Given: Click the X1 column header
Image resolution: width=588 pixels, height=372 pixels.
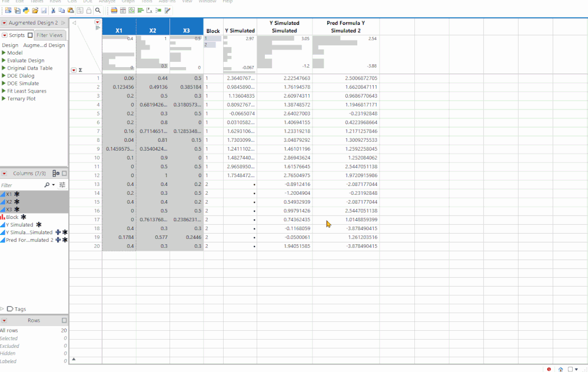Looking at the screenshot, I should [119, 26].
